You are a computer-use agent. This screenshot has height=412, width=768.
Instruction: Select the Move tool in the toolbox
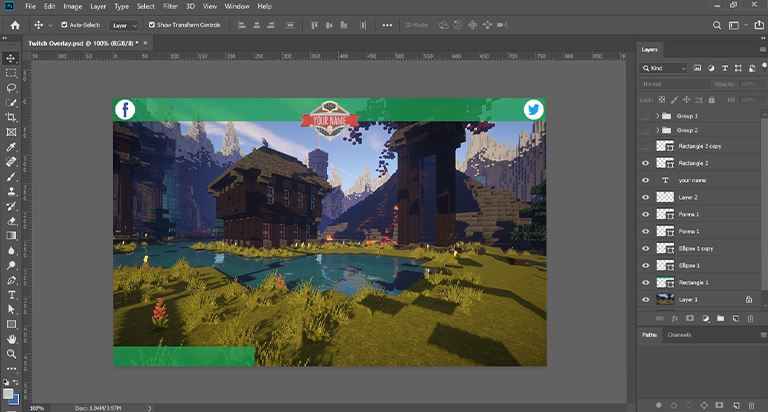10,58
